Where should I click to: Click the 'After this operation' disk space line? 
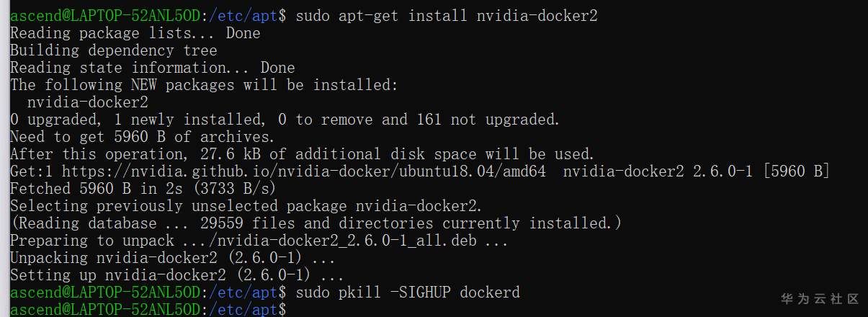pyautogui.click(x=302, y=154)
